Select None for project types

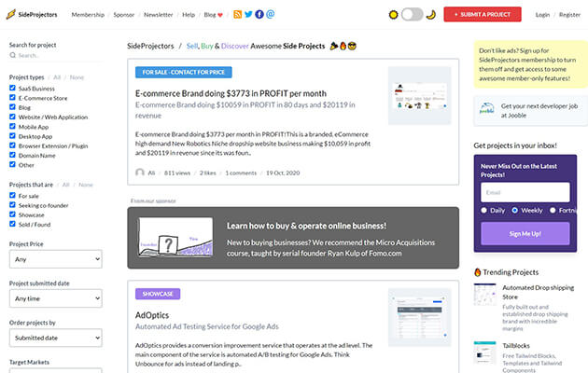click(77, 77)
